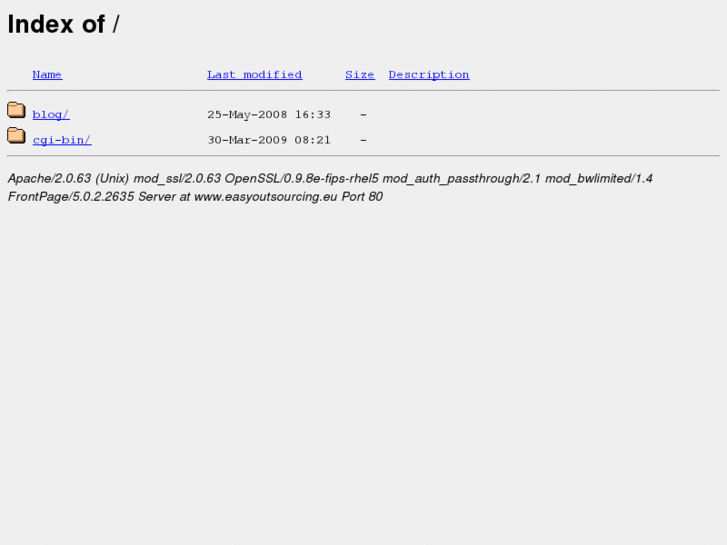
Task: Sort by the Description column header
Action: tap(429, 75)
